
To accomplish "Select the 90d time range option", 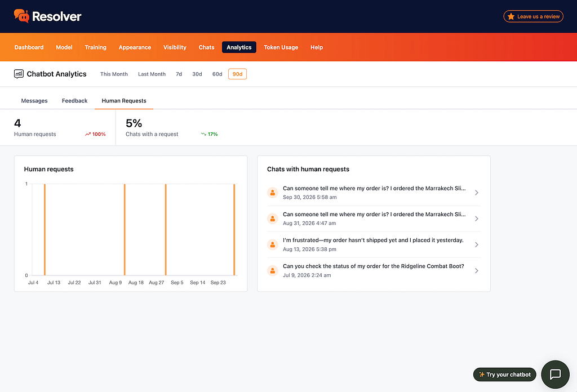I will pyautogui.click(x=237, y=74).
